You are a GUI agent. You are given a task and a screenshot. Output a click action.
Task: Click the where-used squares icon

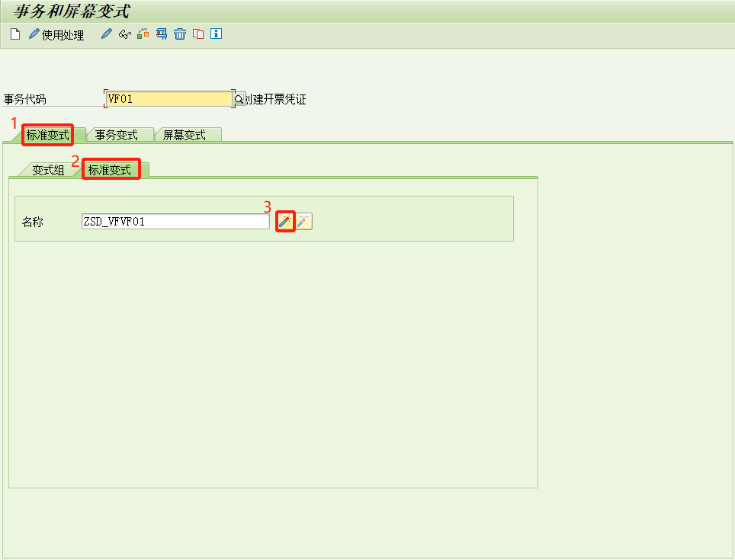143,34
